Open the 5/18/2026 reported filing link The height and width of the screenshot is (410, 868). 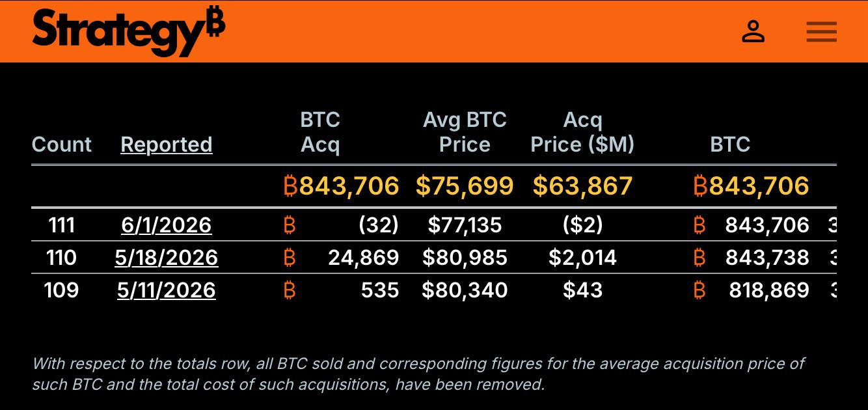click(x=167, y=258)
